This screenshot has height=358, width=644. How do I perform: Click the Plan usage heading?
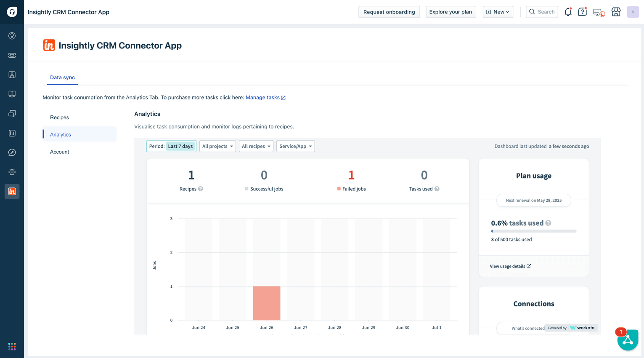(533, 176)
